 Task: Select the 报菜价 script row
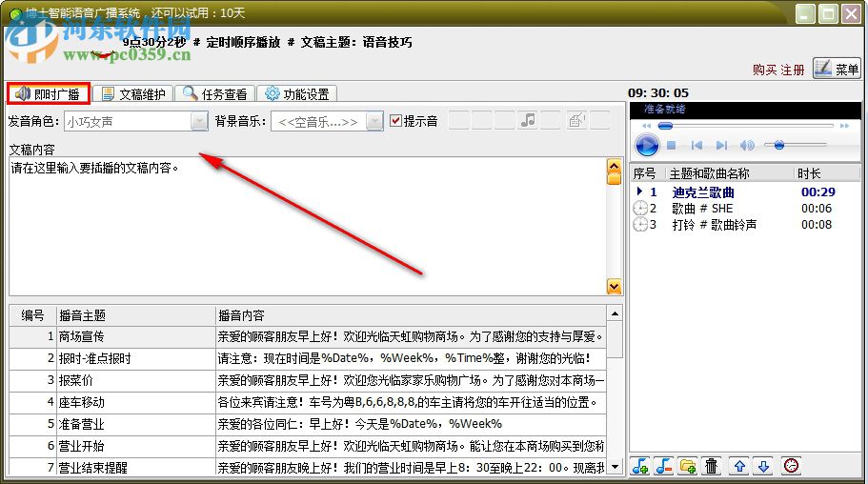point(308,380)
